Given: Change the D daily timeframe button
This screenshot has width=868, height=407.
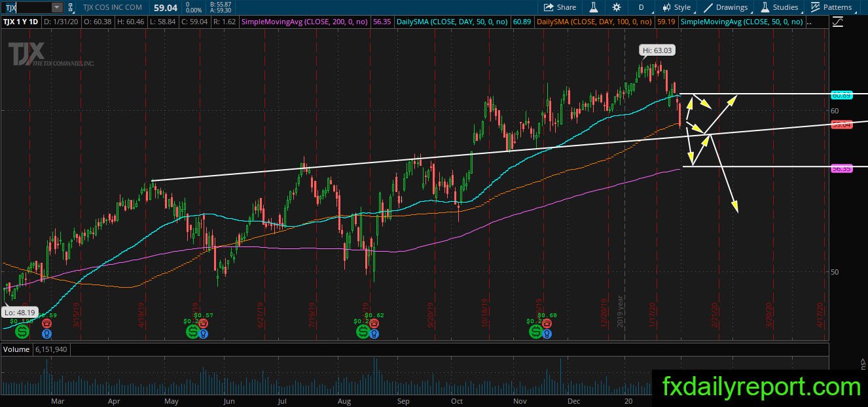Looking at the screenshot, I should (x=641, y=7).
